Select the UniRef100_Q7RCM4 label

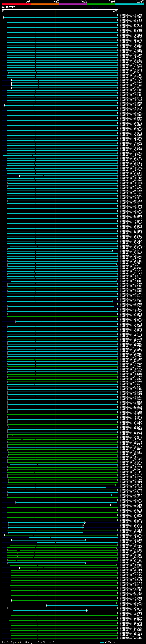click(x=131, y=284)
